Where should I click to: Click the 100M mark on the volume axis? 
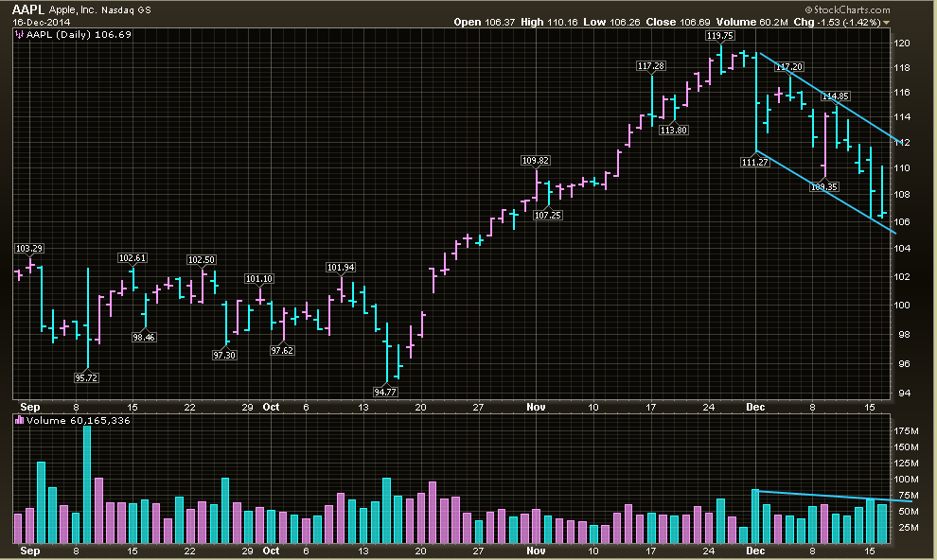click(x=906, y=479)
